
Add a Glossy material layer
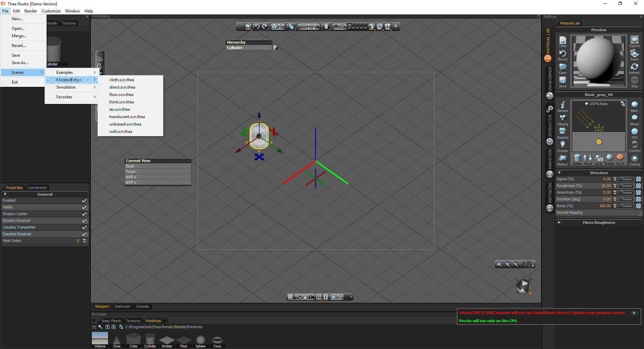pyautogui.click(x=634, y=120)
